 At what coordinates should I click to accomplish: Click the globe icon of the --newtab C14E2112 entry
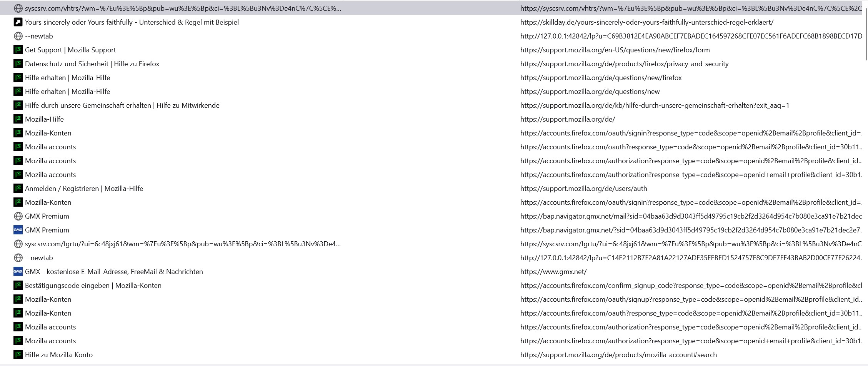[18, 258]
